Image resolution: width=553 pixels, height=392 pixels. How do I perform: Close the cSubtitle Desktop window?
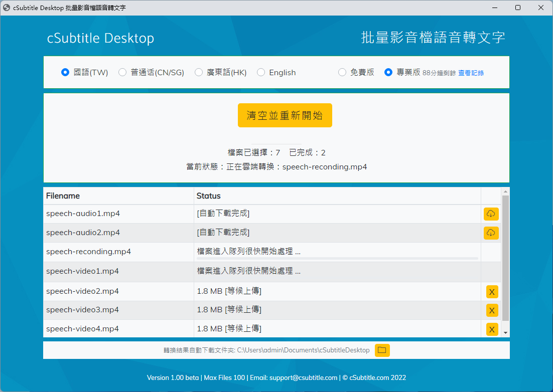click(x=540, y=8)
